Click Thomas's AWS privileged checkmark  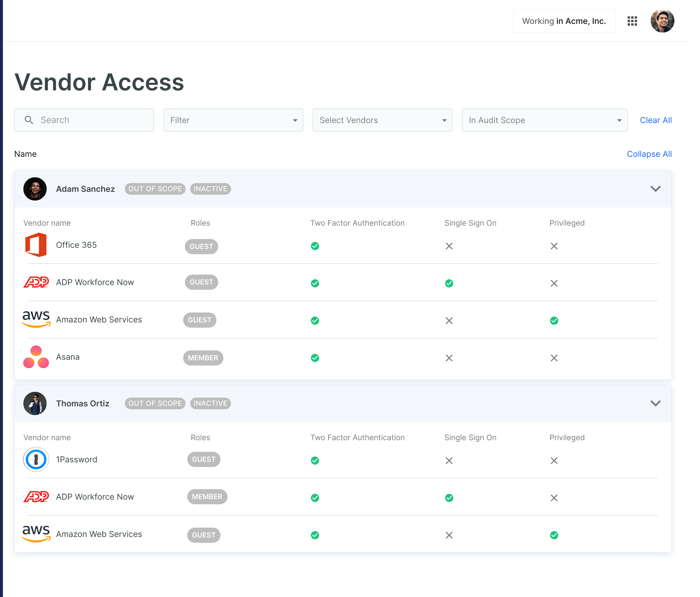click(554, 535)
